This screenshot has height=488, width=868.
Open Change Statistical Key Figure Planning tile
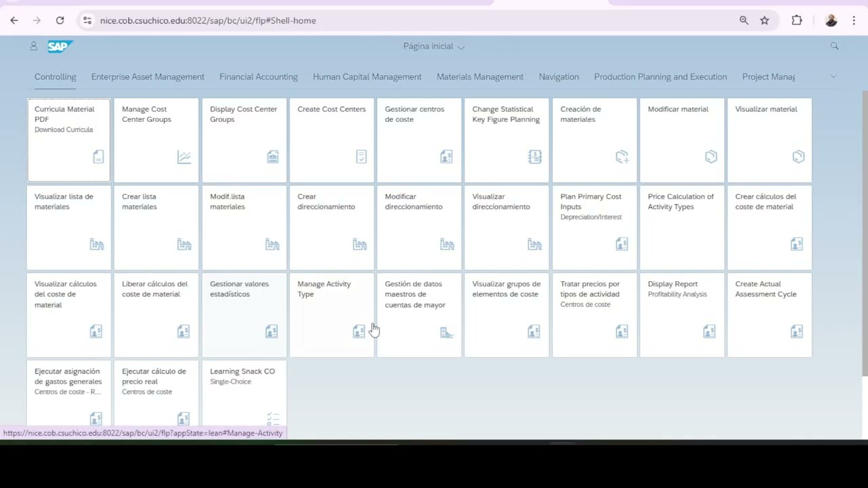pos(507,140)
